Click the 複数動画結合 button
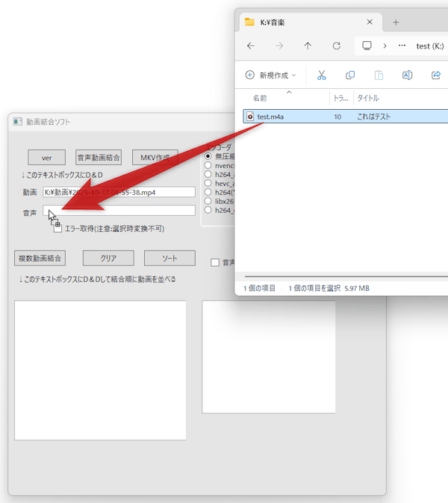Screen dimensions: 448x503 [40, 258]
